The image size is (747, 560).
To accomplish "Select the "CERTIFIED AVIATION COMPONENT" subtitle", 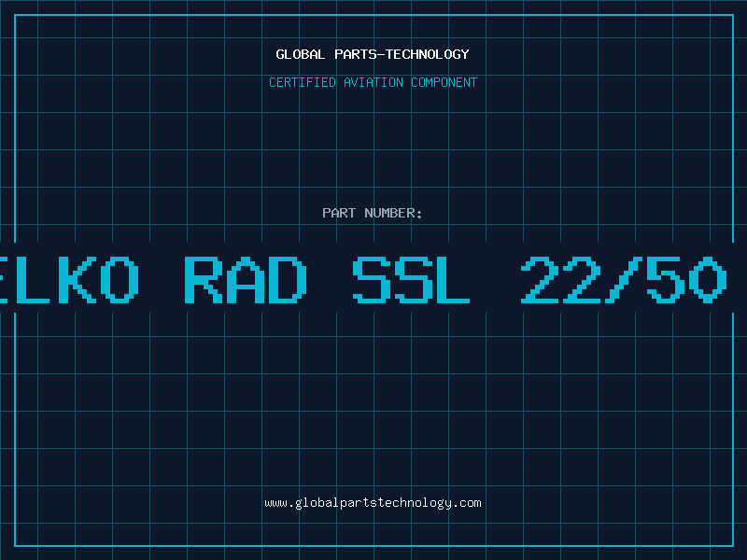I will pos(373,82).
